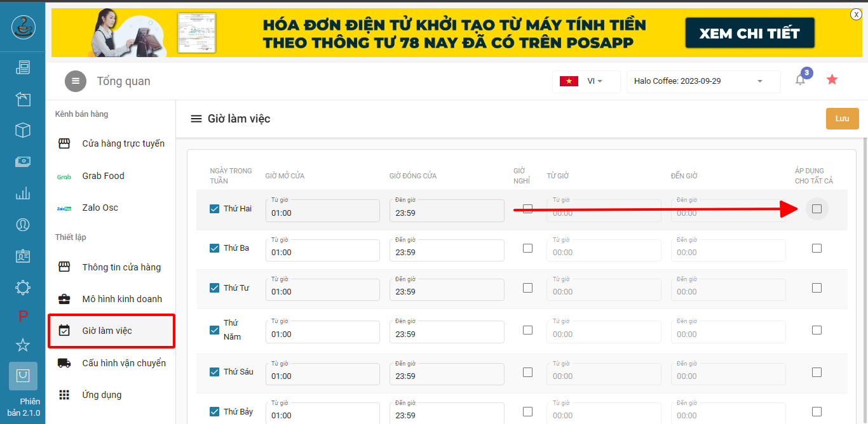Click the Lưu save button

point(842,119)
